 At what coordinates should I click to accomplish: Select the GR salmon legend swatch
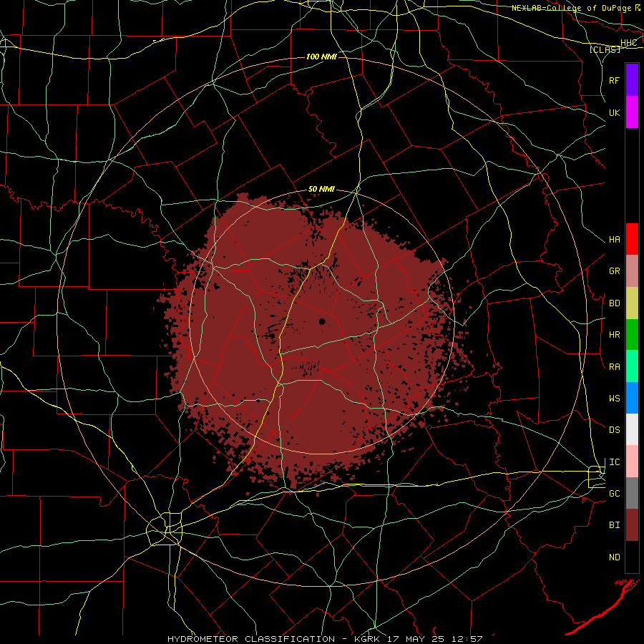(632, 270)
